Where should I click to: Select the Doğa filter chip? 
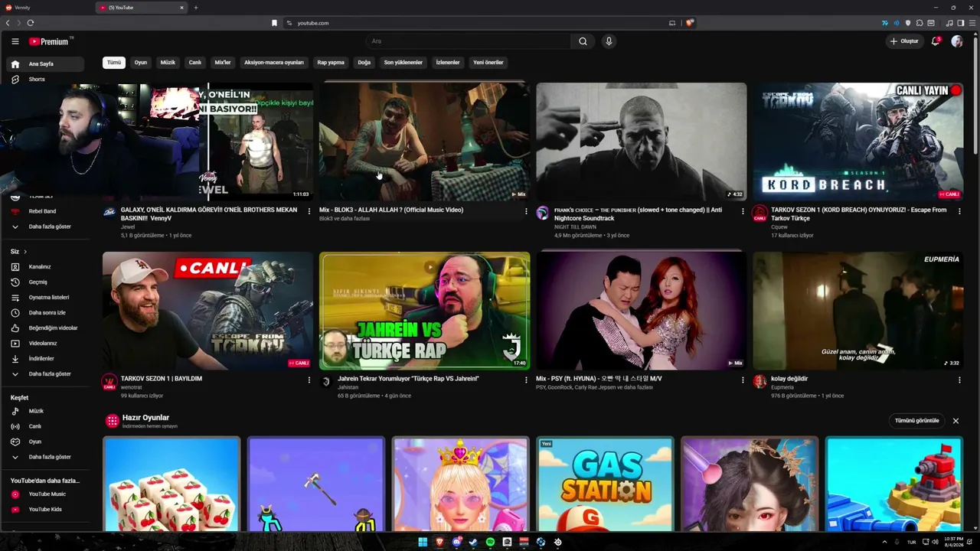[364, 63]
